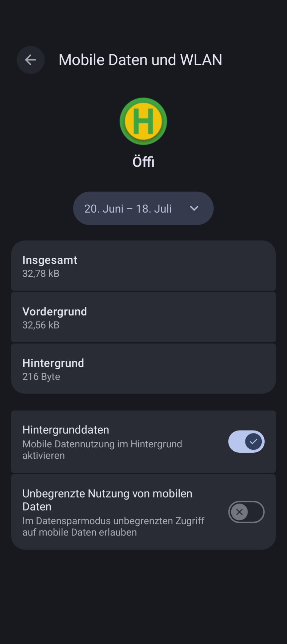Viewport: 287px width, 644px height.
Task: Select the Hintergrund 216 Byte row
Action: point(143,369)
